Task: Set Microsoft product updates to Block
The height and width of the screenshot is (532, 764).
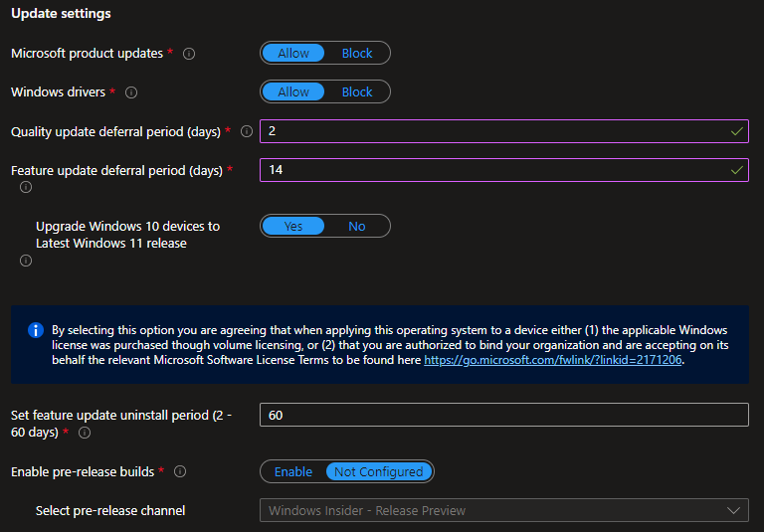Action: tap(357, 54)
